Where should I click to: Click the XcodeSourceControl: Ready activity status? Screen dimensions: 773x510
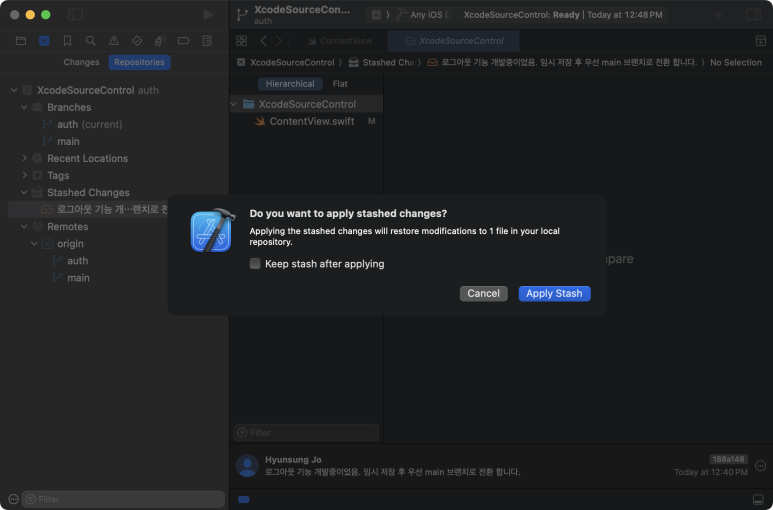pos(563,15)
